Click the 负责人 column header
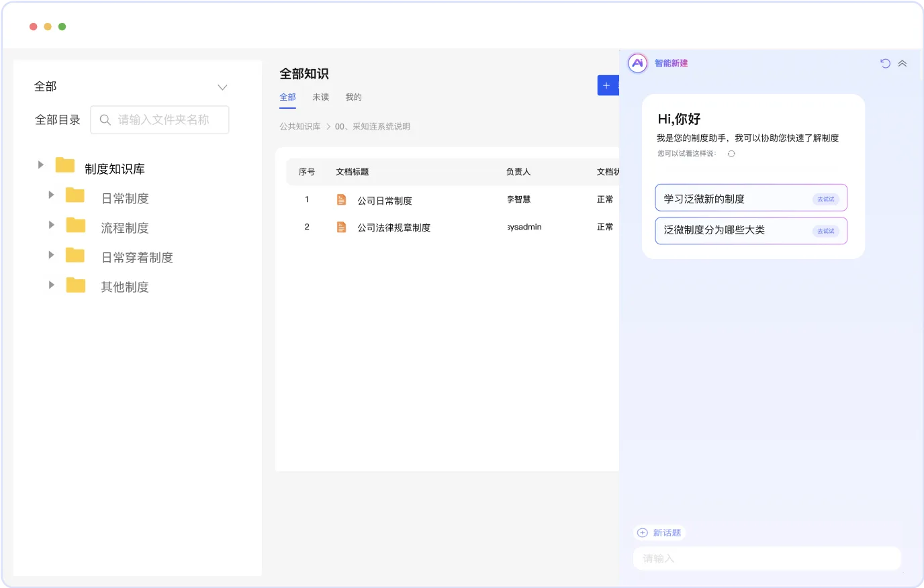Viewport: 924px width, 588px height. click(518, 172)
